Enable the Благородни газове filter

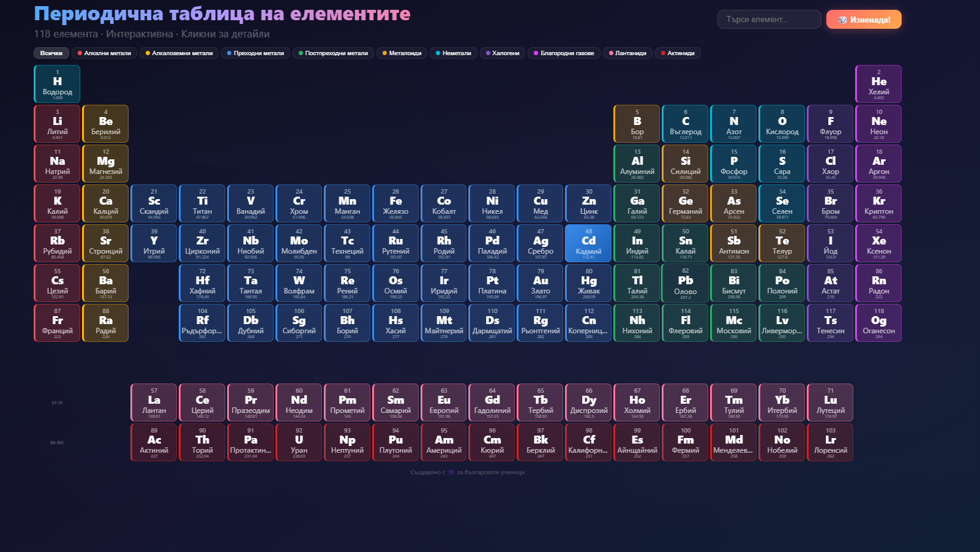point(564,53)
